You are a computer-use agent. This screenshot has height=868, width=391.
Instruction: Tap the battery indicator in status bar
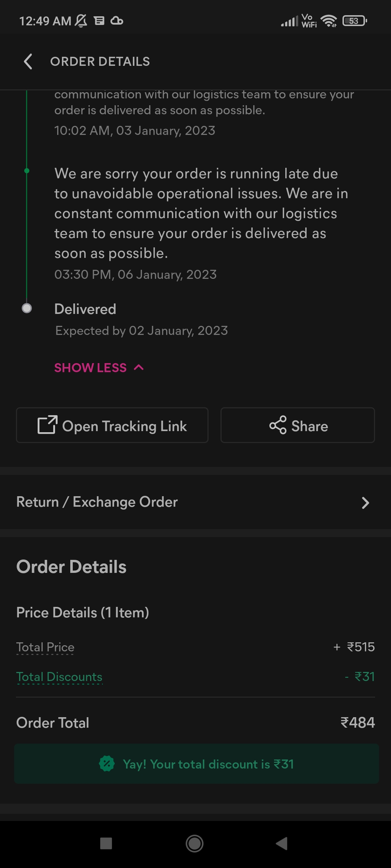click(x=354, y=21)
